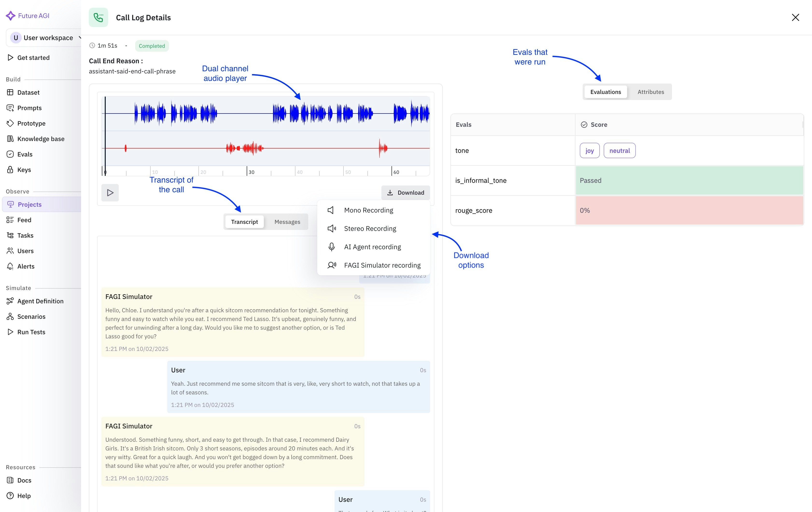Navigate to Agent Definition
The width and height of the screenshot is (812, 512).
(x=40, y=301)
